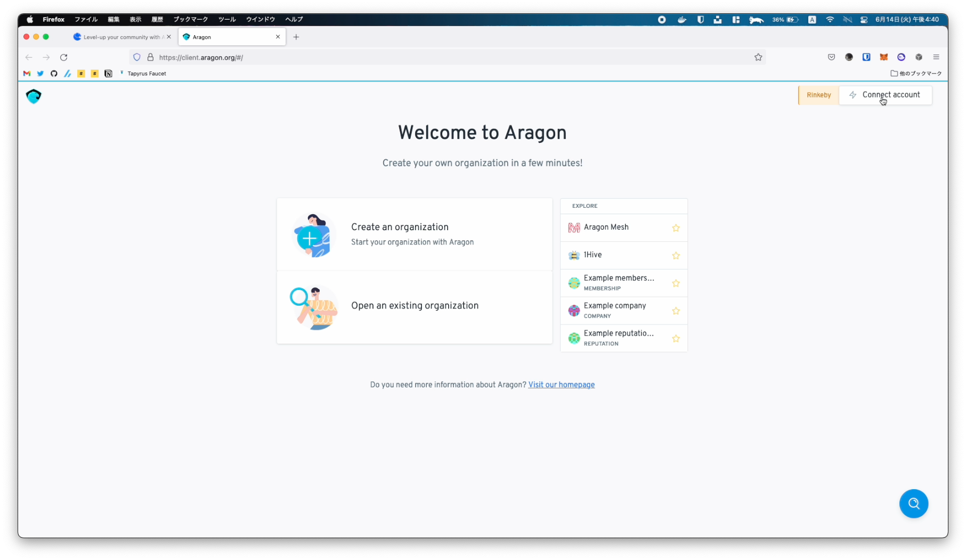The width and height of the screenshot is (966, 560).
Task: Open the ブックマーク menu in menu bar
Action: pyautogui.click(x=190, y=19)
